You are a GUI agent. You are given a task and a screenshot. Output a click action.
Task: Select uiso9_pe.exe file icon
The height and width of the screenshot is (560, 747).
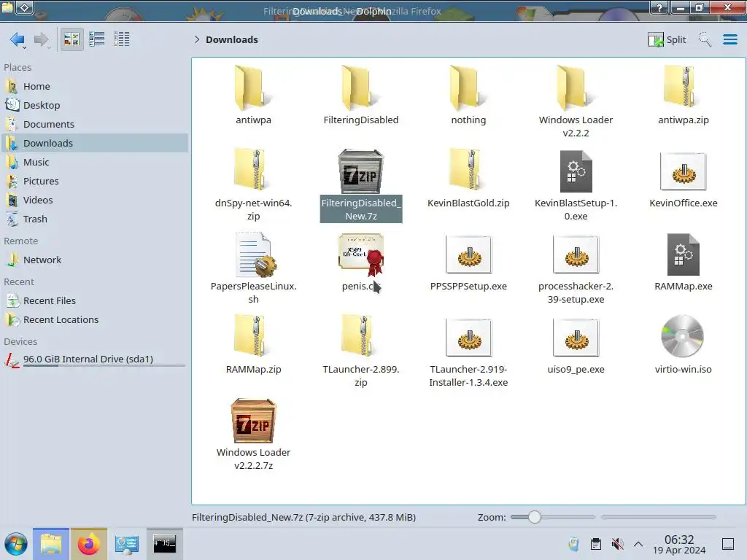(x=576, y=338)
